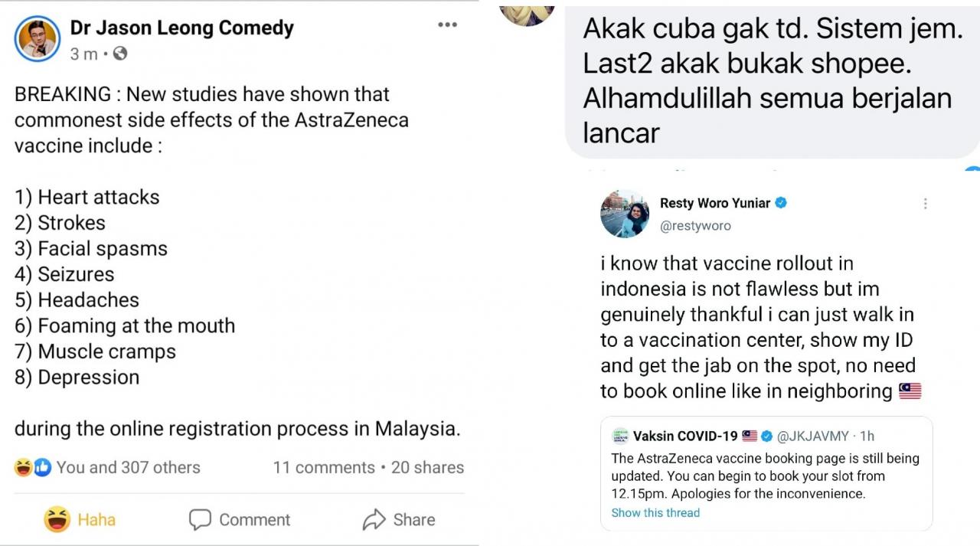Open Resty Woro Yuniar's profile photo
Viewport: 980px width, 546px height.
[625, 214]
